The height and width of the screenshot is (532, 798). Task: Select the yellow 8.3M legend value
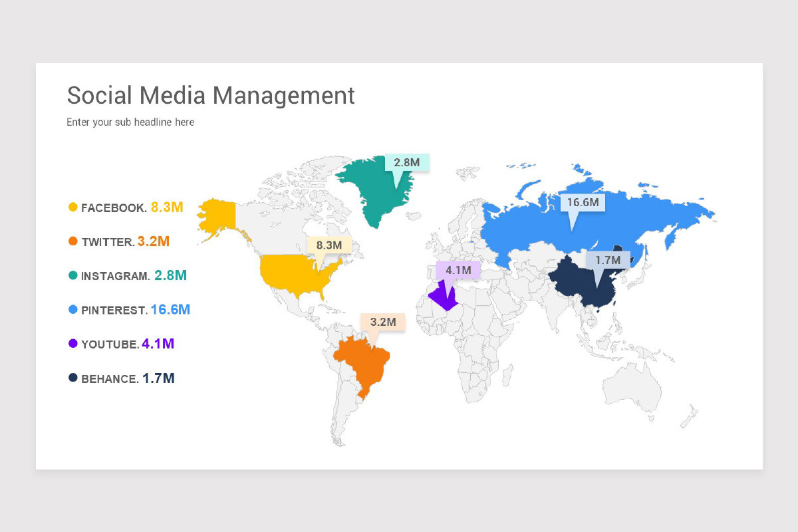point(167,207)
